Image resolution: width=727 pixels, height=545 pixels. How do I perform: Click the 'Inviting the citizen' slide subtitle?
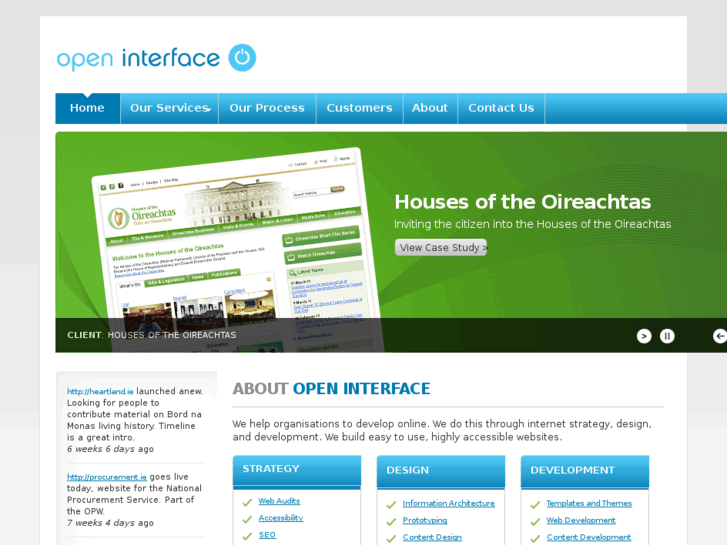click(x=533, y=224)
